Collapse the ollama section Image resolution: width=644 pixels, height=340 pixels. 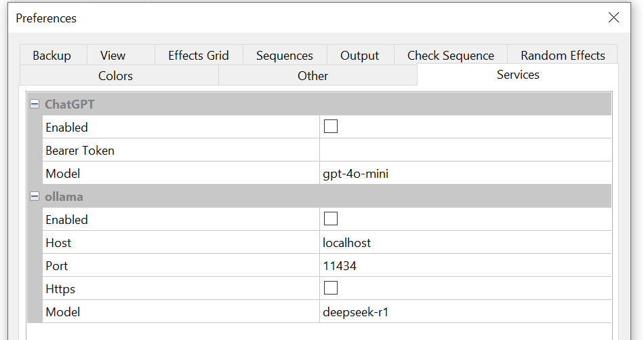(35, 197)
